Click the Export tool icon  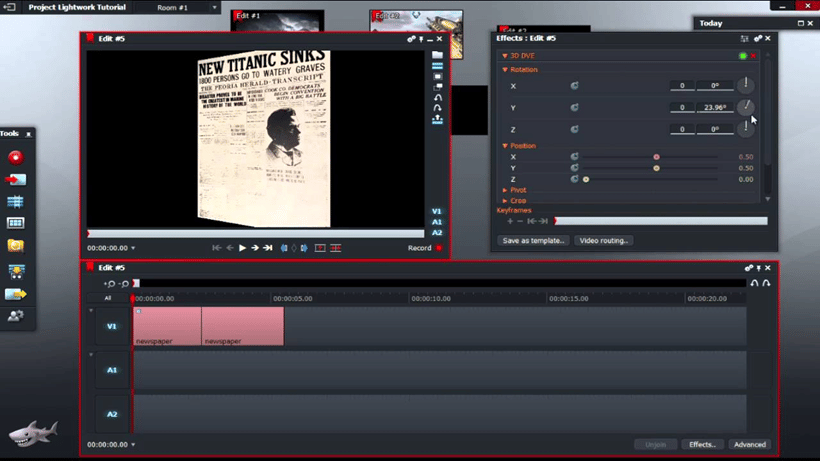point(15,294)
